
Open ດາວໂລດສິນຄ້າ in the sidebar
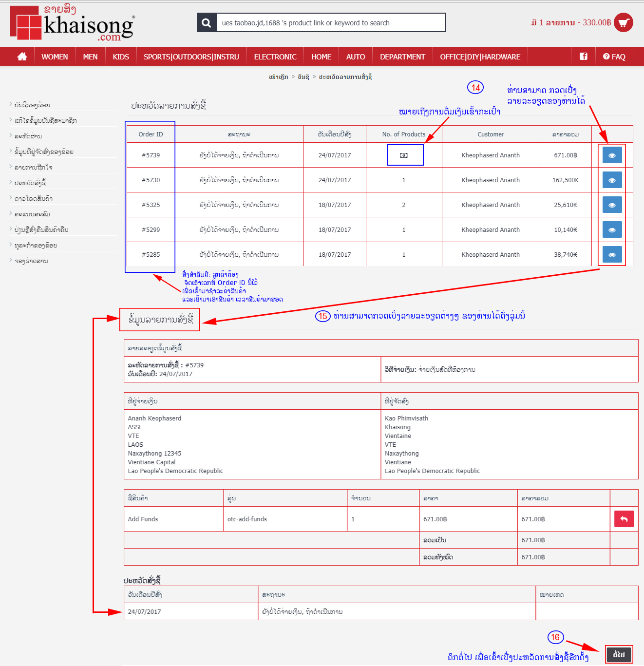pos(34,198)
